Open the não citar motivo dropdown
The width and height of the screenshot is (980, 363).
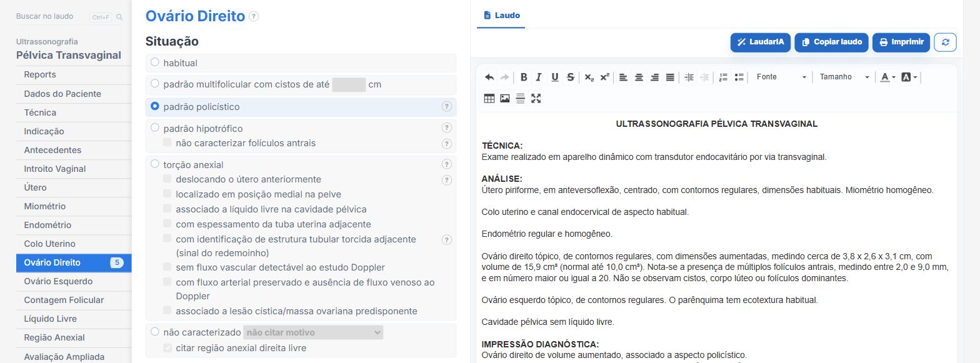pos(313,332)
